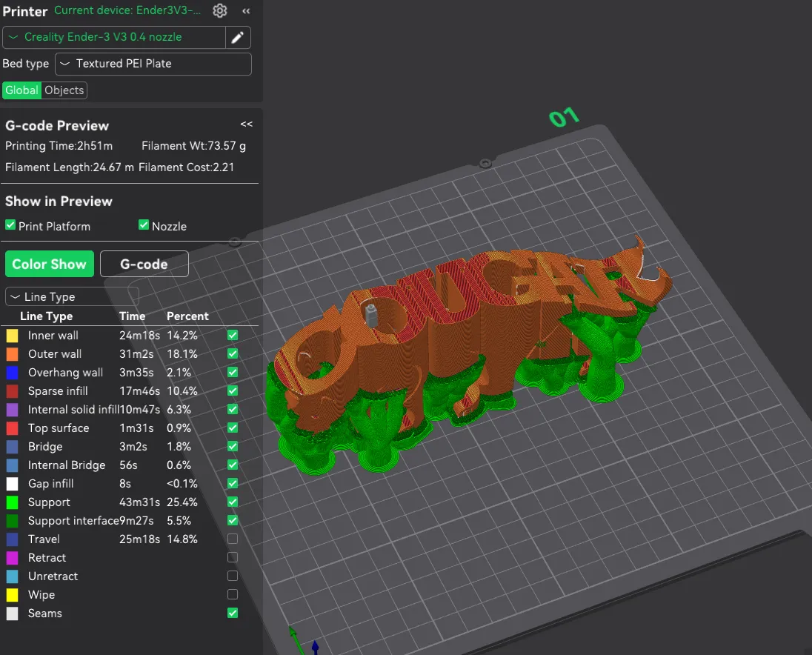Image resolution: width=812 pixels, height=655 pixels.
Task: Click the Overhang wall blue color icon
Action: [x=12, y=373]
